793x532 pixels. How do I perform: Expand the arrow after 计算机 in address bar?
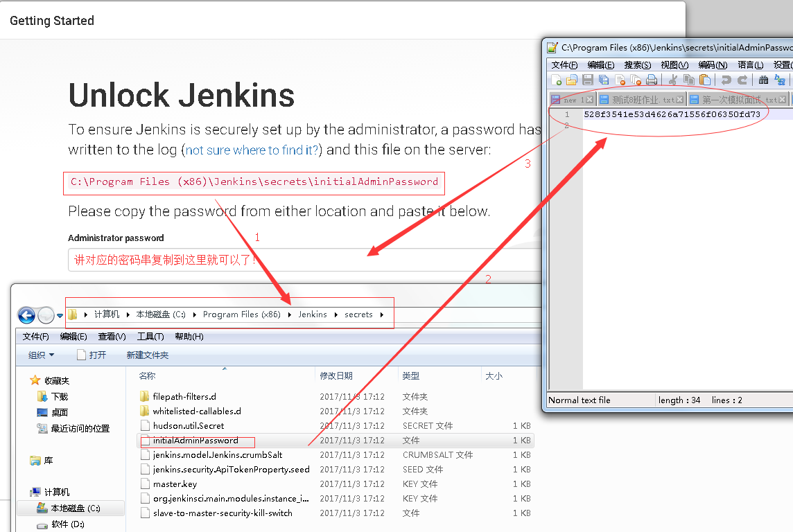(128, 314)
